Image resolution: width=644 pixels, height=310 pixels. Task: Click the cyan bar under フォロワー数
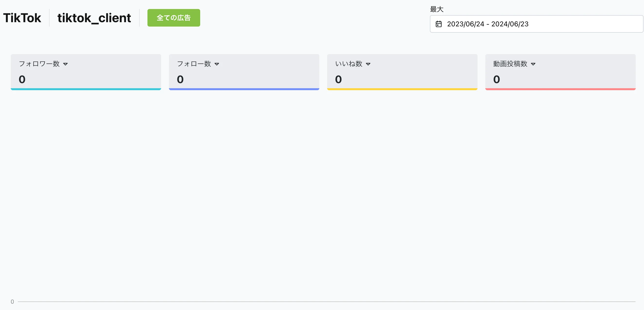86,89
